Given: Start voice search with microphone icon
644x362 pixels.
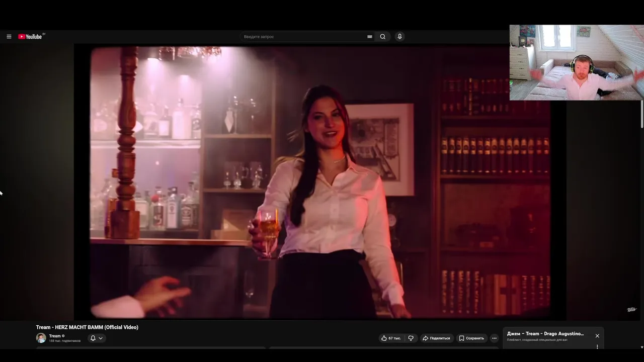Looking at the screenshot, I should 399,37.
